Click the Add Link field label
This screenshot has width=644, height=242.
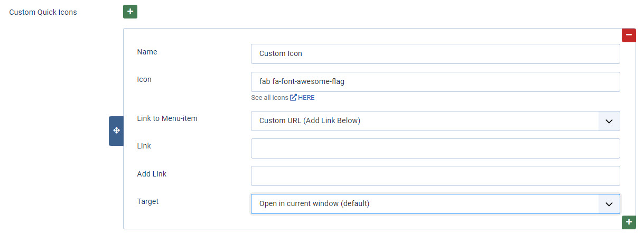point(152,174)
